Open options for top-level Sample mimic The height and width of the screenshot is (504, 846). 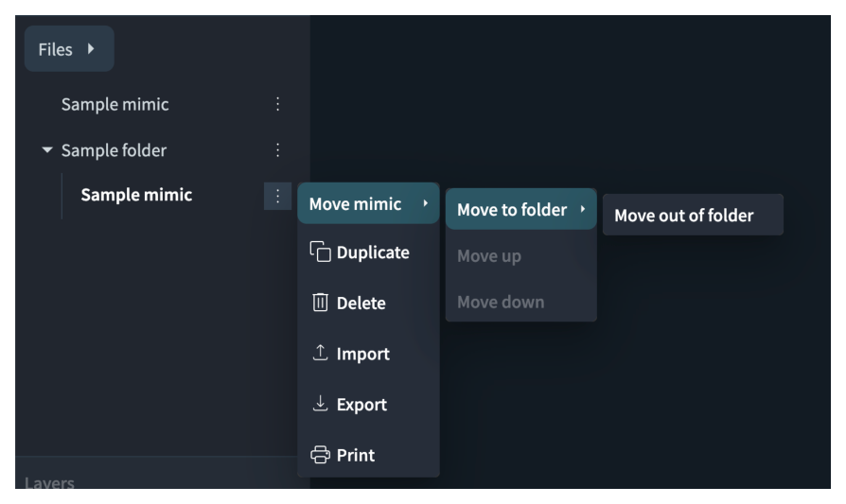click(x=277, y=104)
